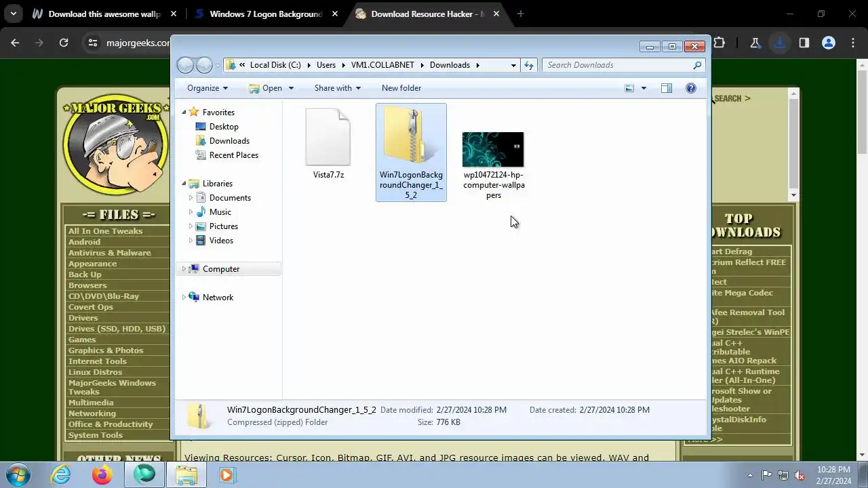Open Antivirus & Malware category on MajorGeeks
The image size is (868, 488).
pyautogui.click(x=110, y=253)
